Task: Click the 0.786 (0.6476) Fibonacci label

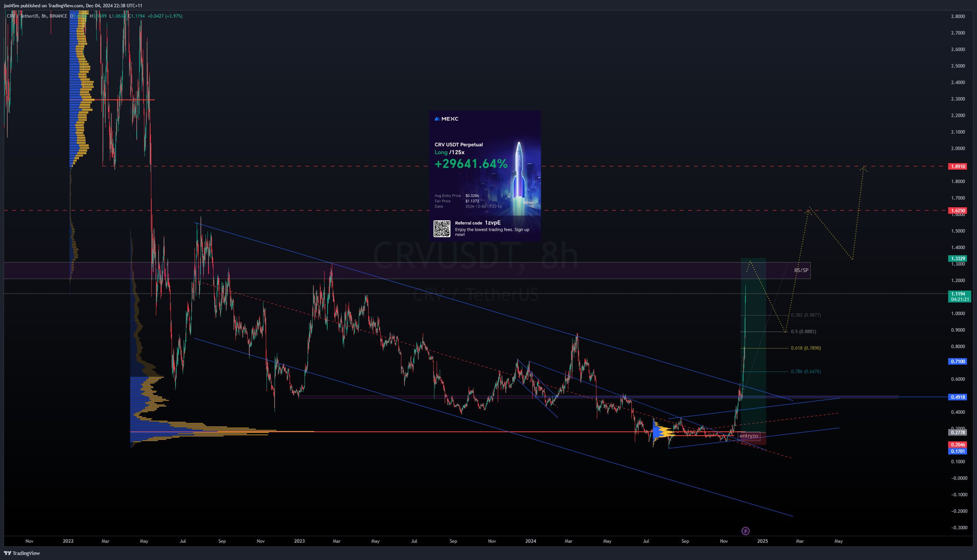Action: point(806,372)
